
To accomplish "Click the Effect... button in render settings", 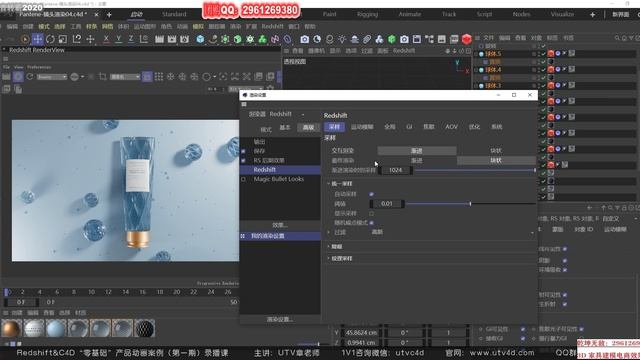I will coord(280,225).
